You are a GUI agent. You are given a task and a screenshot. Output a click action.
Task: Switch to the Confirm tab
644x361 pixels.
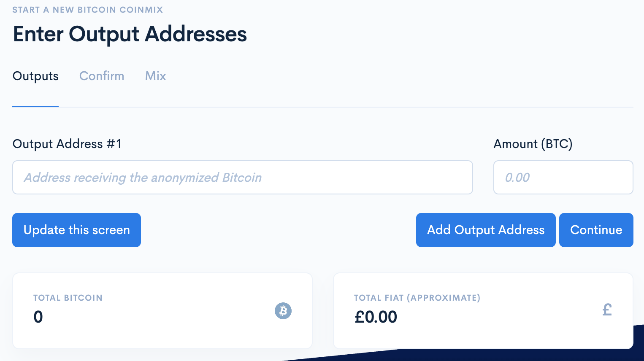[102, 76]
